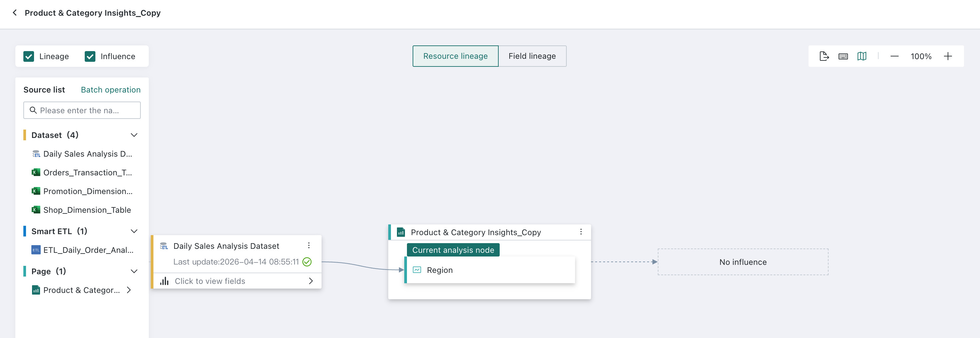Click Excel icon of Promotion_Dimension...

click(x=36, y=191)
